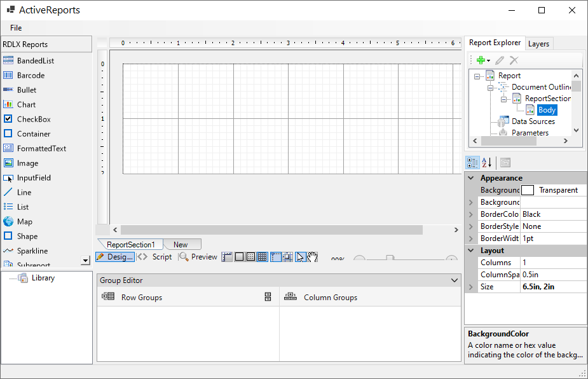Toggle the dimension lines toolbar button
588x379 pixels.
click(227, 257)
